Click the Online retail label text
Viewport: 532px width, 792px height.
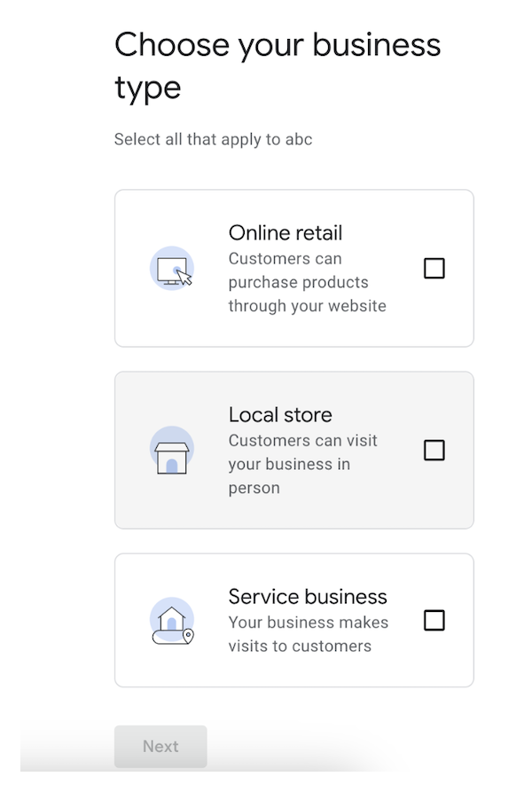(x=285, y=232)
